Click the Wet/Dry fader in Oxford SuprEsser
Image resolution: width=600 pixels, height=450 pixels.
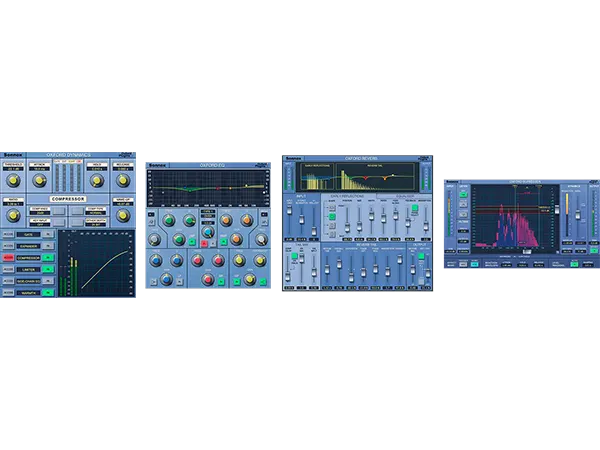[x=578, y=215]
